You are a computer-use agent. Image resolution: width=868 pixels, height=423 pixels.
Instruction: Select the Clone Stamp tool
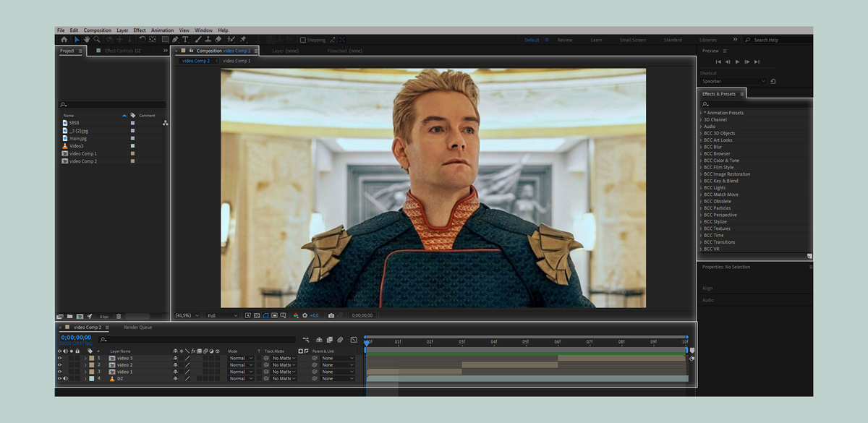tap(208, 39)
